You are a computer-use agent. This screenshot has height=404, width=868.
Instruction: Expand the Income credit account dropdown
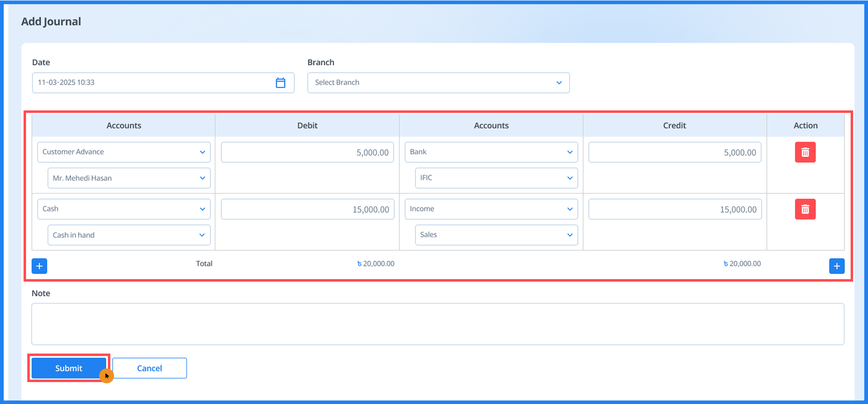(491, 209)
